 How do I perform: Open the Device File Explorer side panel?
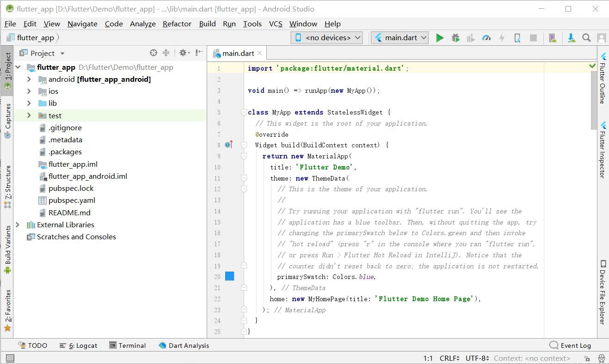(603, 292)
